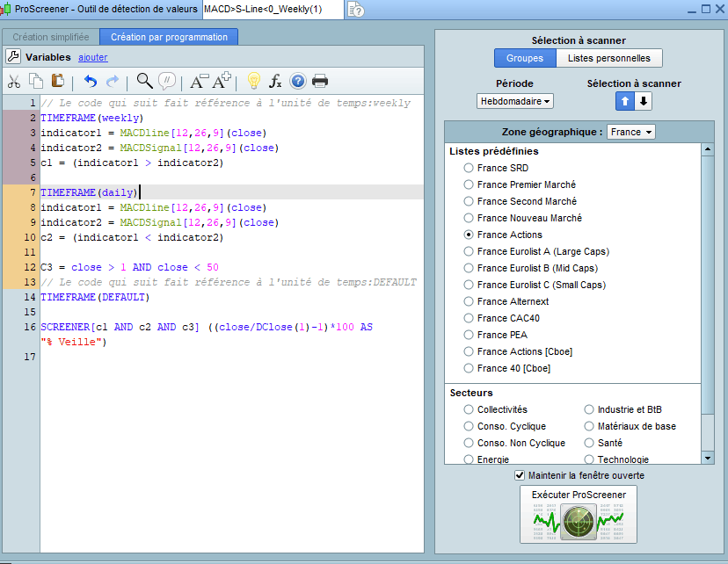Open the search magnifier tool

point(144,82)
